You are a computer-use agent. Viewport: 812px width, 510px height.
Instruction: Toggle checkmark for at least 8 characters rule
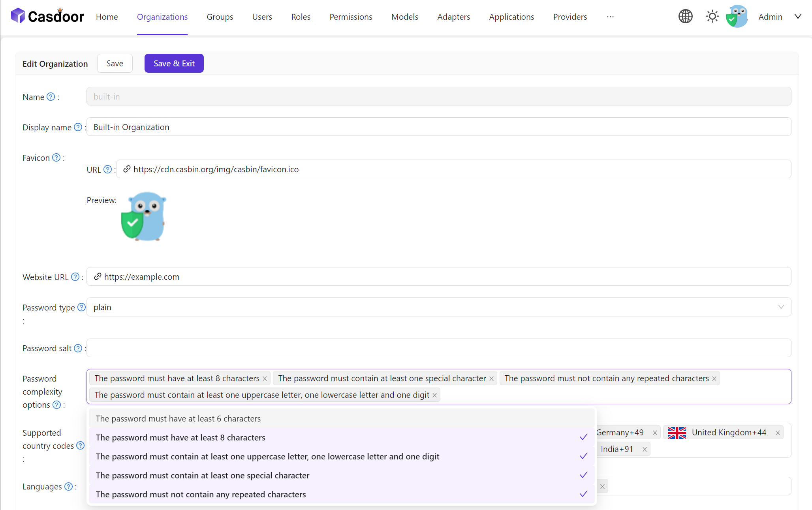[x=583, y=437]
